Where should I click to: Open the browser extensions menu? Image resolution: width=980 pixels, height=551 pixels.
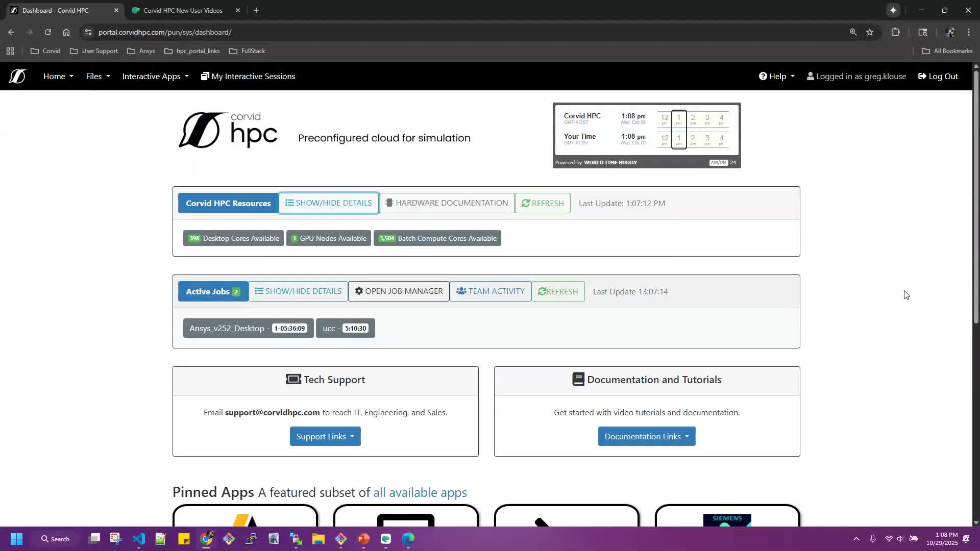coord(895,32)
